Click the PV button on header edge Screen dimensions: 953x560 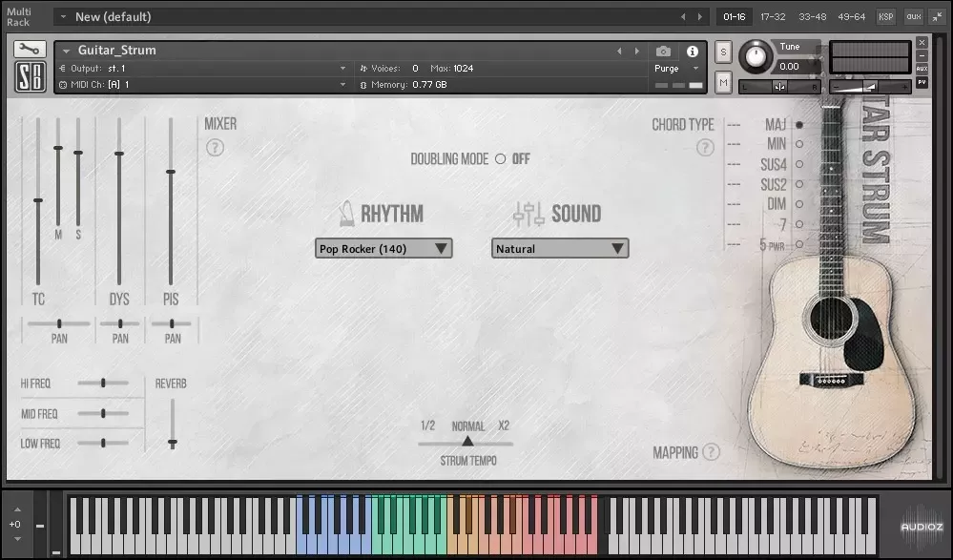pos(922,82)
